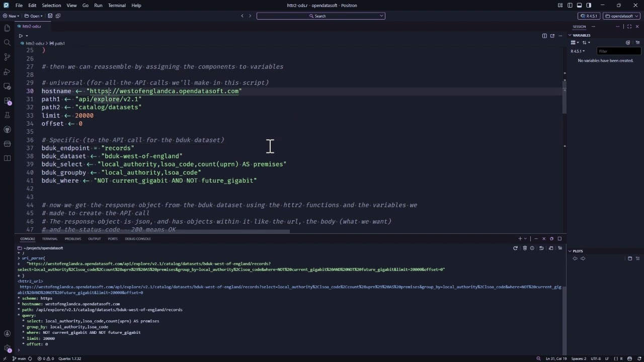Open editor More Actions ellipsis

(x=560, y=36)
